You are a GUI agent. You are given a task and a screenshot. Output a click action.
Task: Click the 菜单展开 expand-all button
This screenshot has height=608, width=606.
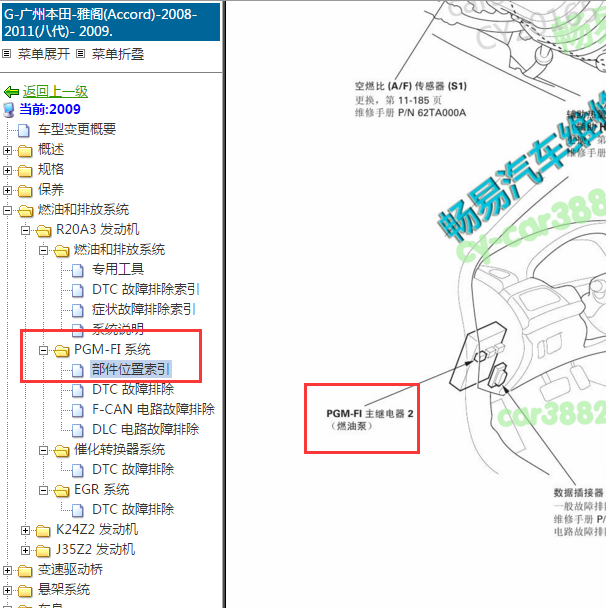44,54
